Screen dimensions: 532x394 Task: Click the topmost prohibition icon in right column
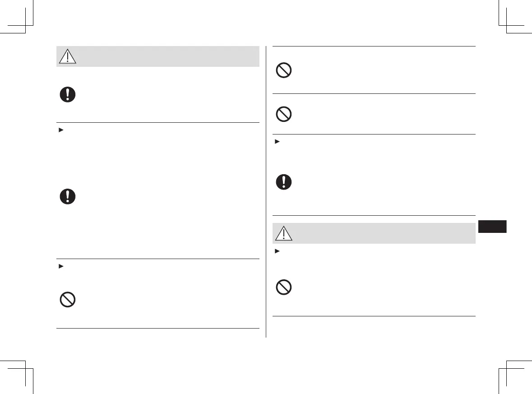(x=284, y=71)
